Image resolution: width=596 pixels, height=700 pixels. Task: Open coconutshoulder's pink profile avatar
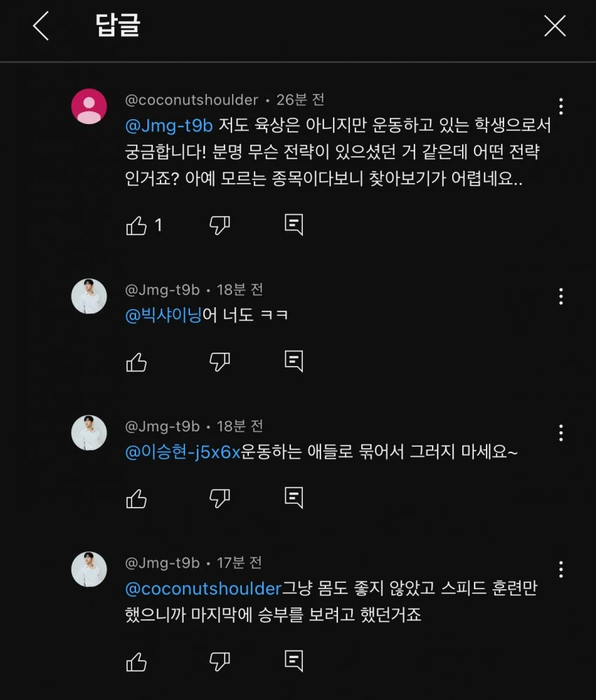click(90, 107)
